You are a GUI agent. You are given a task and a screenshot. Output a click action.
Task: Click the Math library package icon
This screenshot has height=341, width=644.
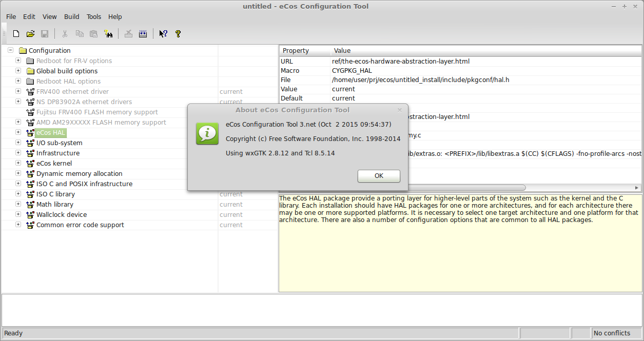30,205
